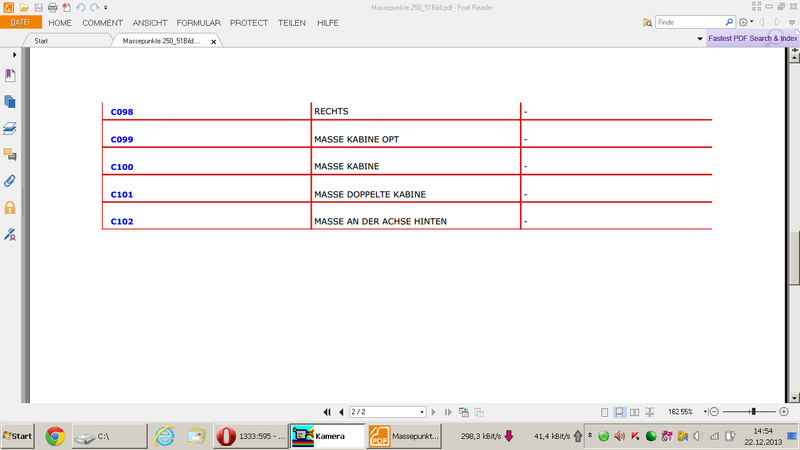Expand the left navigation panel arrow

pos(14,55)
